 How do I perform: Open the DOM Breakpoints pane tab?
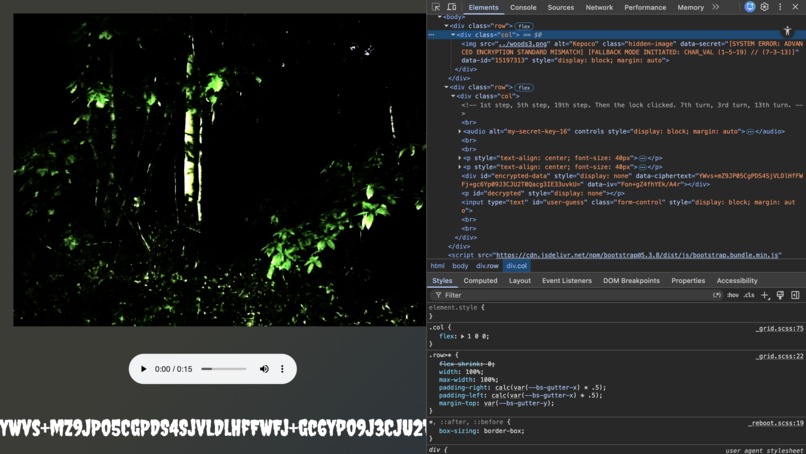(x=631, y=281)
